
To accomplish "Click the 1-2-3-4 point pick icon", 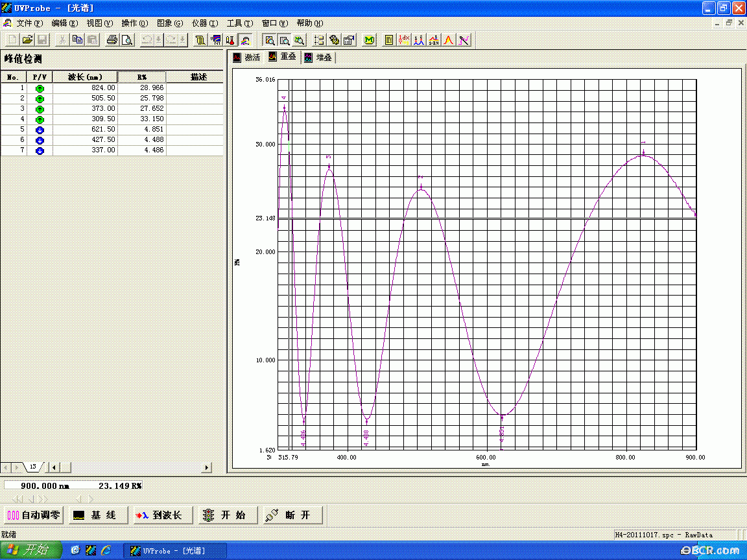I will click(x=434, y=40).
